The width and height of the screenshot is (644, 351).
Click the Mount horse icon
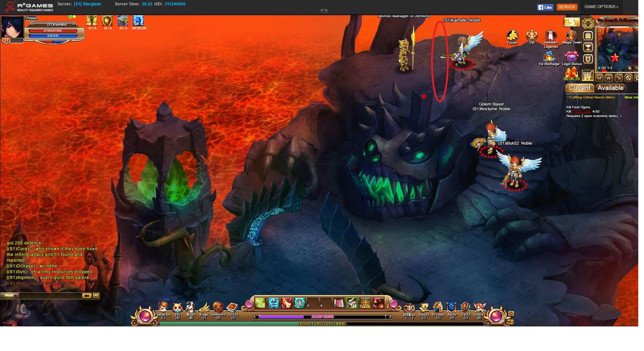click(191, 308)
